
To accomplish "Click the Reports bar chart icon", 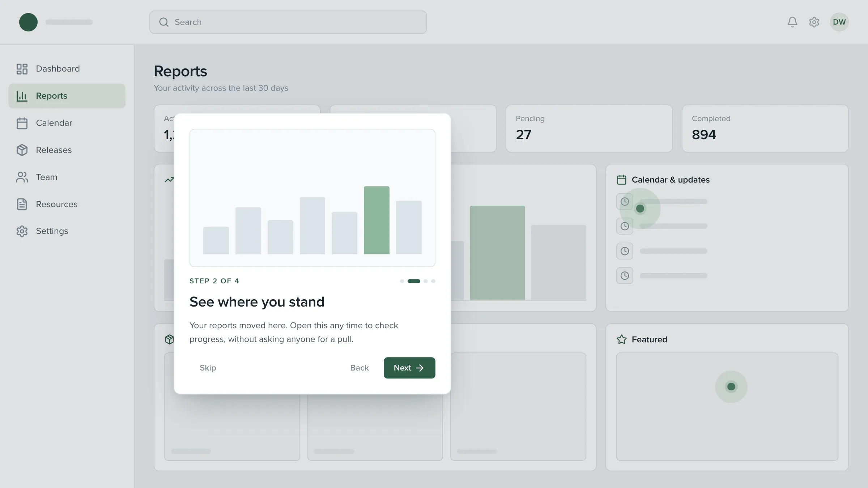I will (22, 96).
